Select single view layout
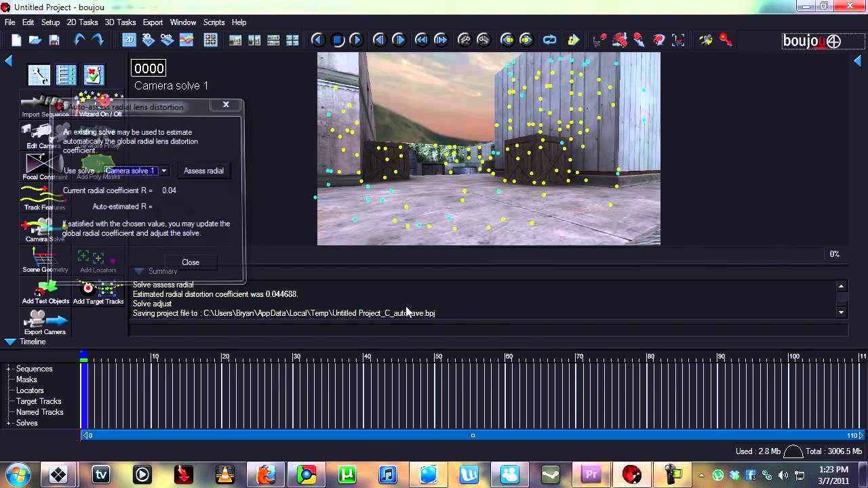This screenshot has width=868, height=488. [x=235, y=41]
